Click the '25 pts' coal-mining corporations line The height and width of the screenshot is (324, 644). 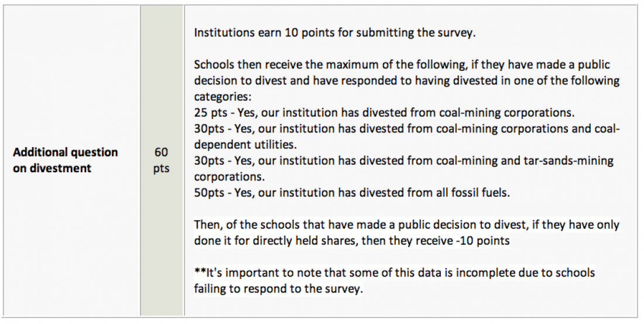384,112
